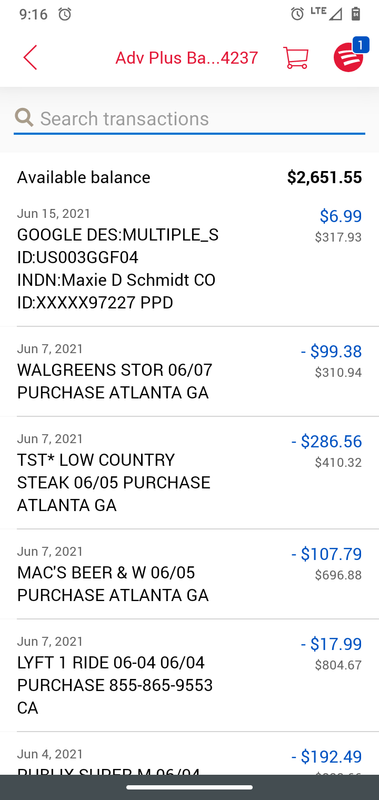This screenshot has height=800, width=379.
Task: Tap the $6.99 Google deposit amount
Action: [x=341, y=216]
